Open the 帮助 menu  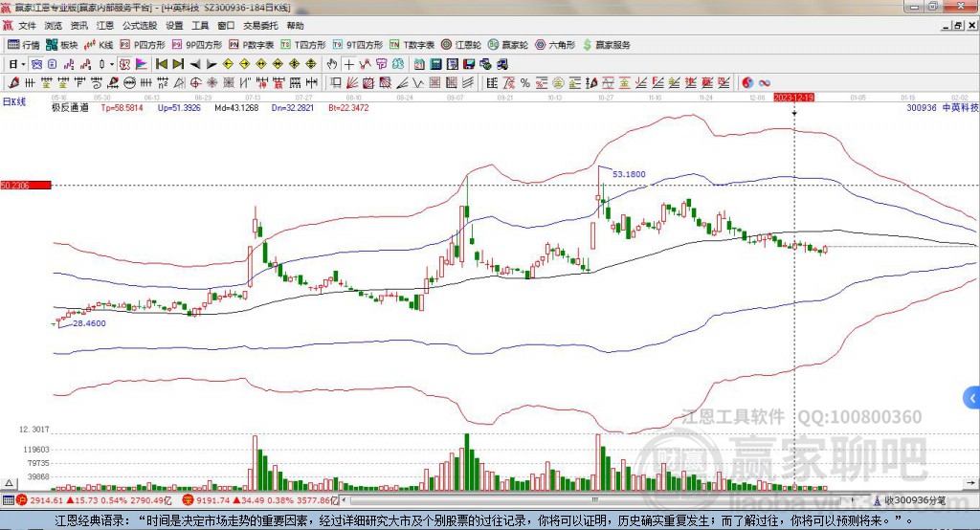[295, 26]
